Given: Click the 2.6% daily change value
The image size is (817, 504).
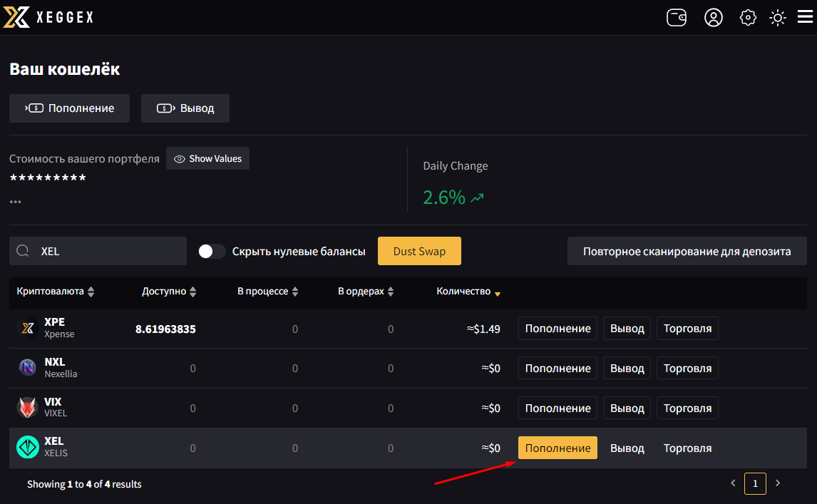Looking at the screenshot, I should coord(444,197).
